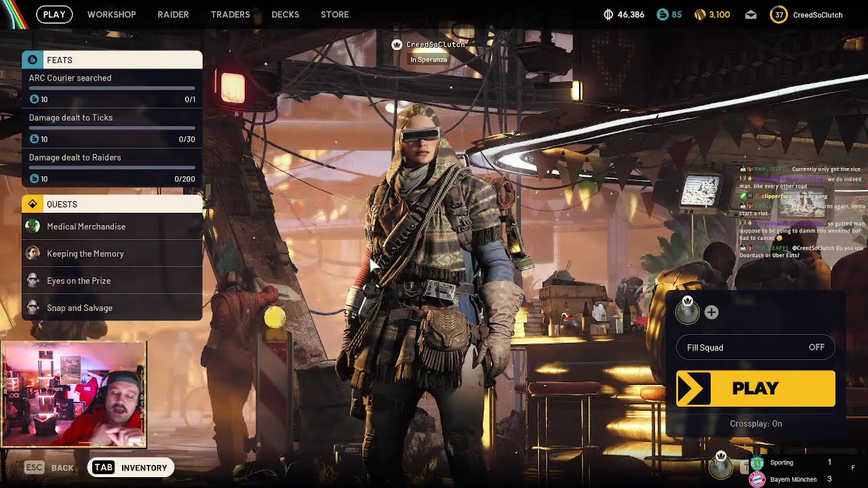Viewport: 868px width, 488px height.
Task: Click the Bayern München club crest
Action: 757,480
